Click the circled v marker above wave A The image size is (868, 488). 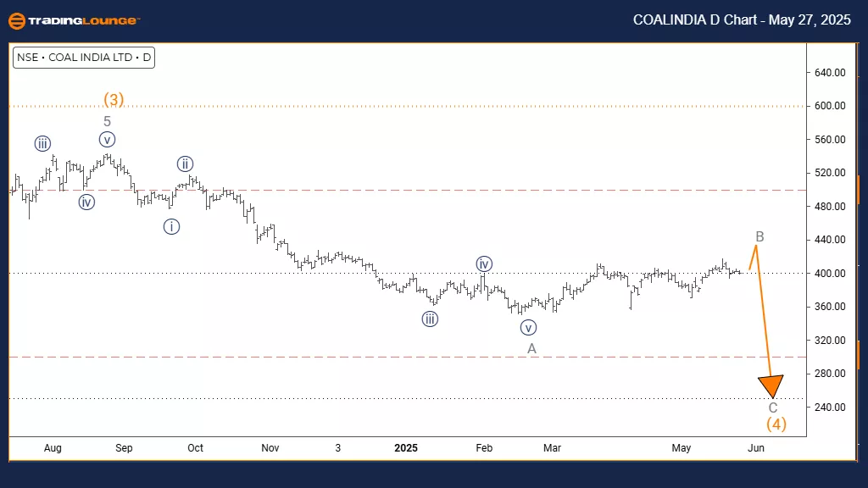(529, 327)
